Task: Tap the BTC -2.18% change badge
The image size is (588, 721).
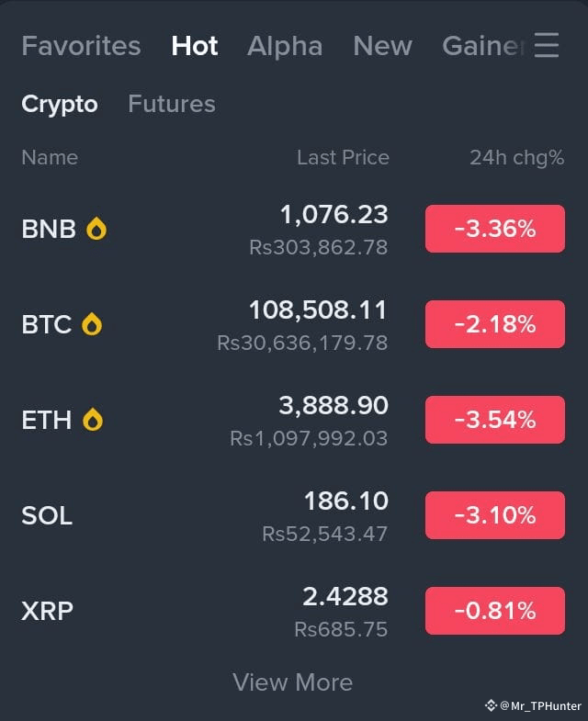Action: [x=495, y=324]
